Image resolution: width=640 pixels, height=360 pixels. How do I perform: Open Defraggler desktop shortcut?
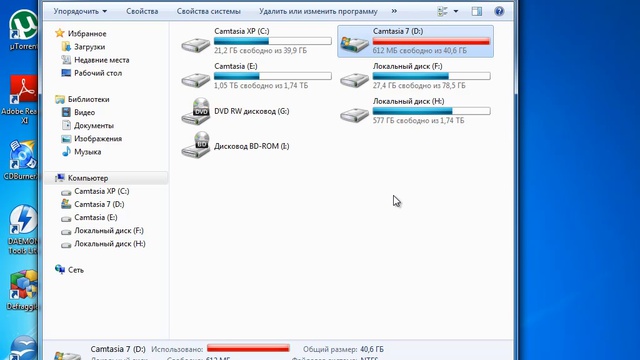point(23,290)
